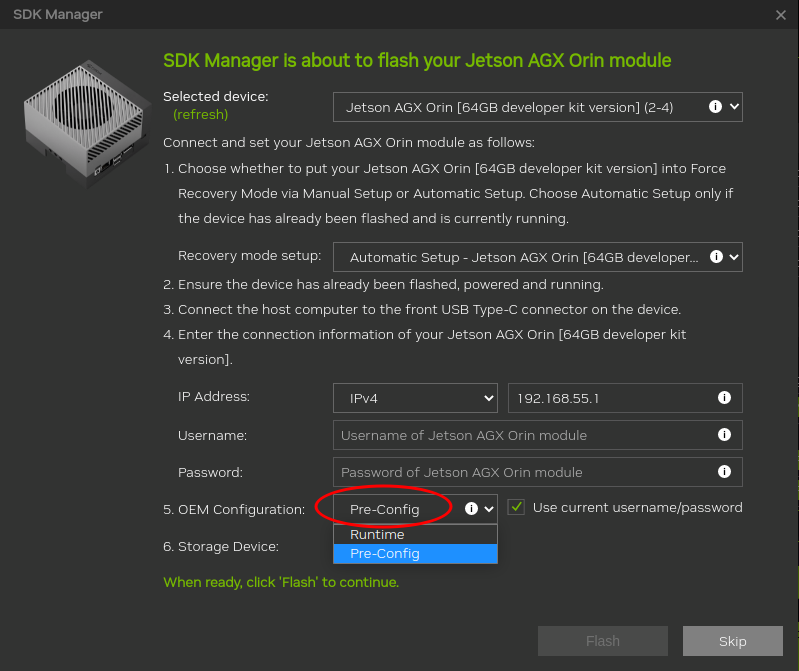This screenshot has width=799, height=671.
Task: Click info icon in Selected device dropdown
Action: pyautogui.click(x=715, y=106)
